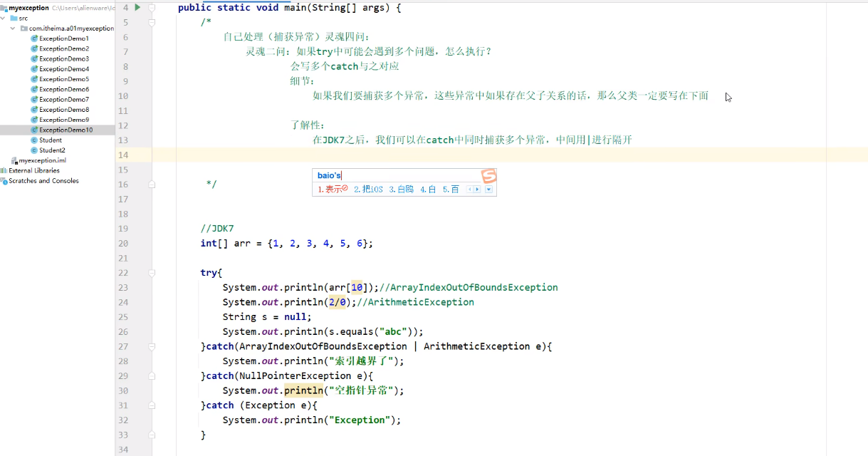Select the ExceptionDemo1 class file icon

click(34, 38)
